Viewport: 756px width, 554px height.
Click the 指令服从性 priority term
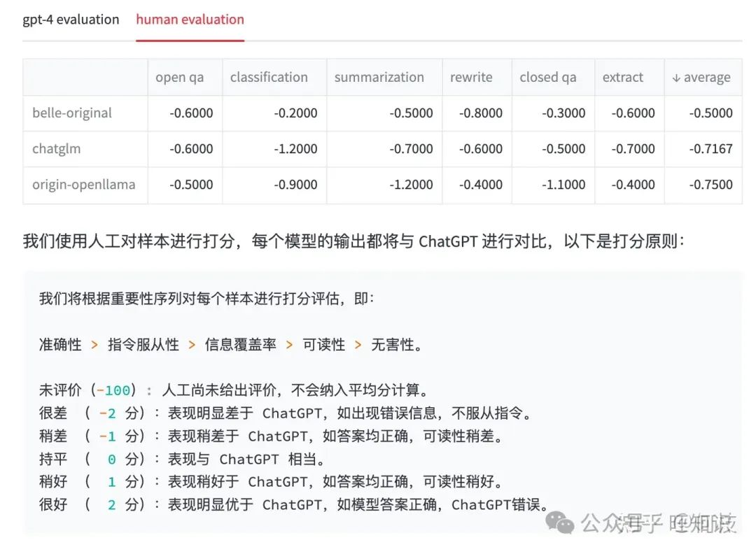click(143, 345)
